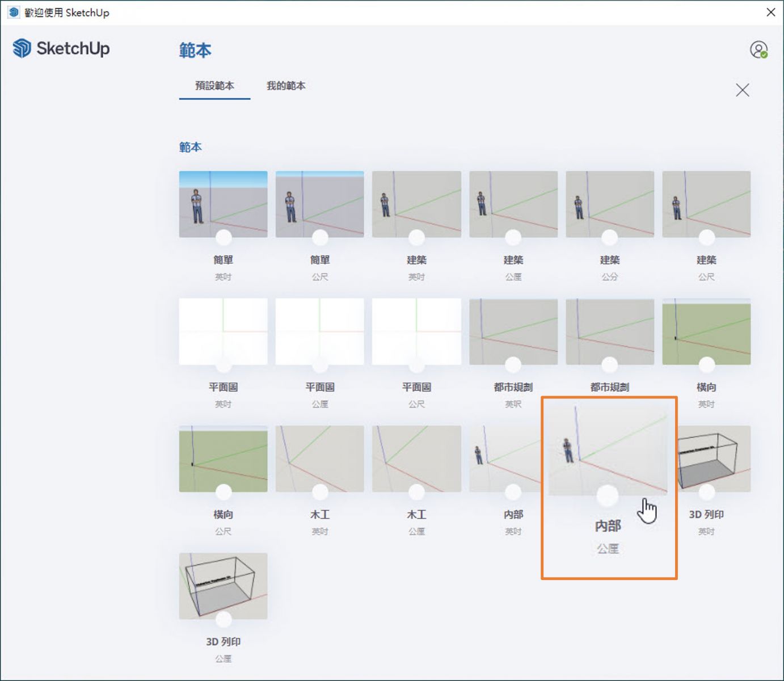Toggle default circle on highlighted 內部 公厘 card

[x=608, y=495]
